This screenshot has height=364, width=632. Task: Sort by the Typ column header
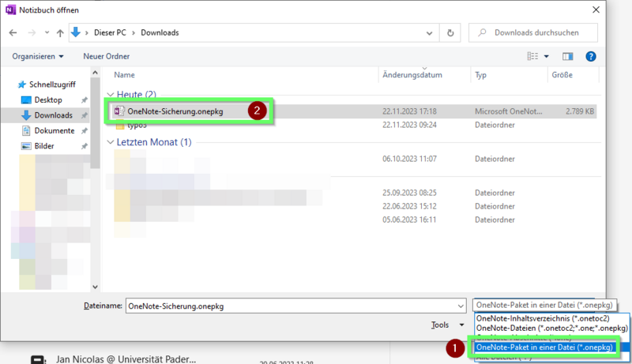click(x=480, y=75)
